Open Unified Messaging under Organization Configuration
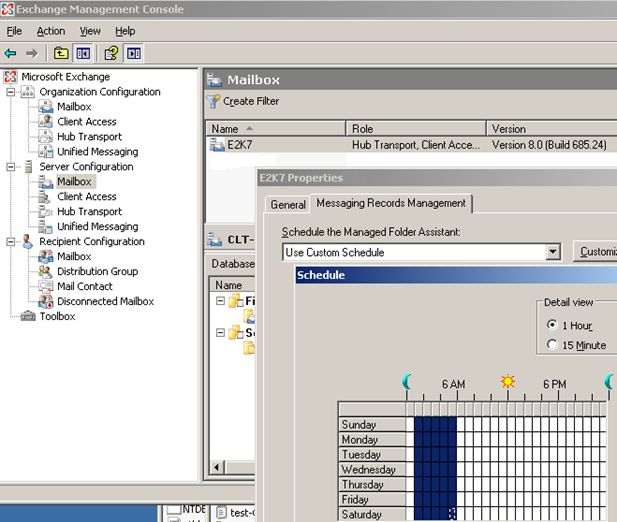617x522 pixels. [98, 151]
